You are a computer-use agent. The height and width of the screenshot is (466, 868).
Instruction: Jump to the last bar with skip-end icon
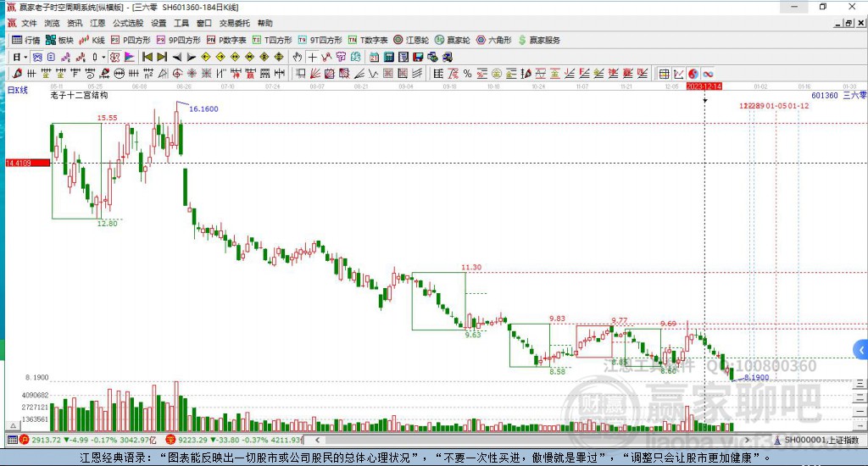pos(162,57)
